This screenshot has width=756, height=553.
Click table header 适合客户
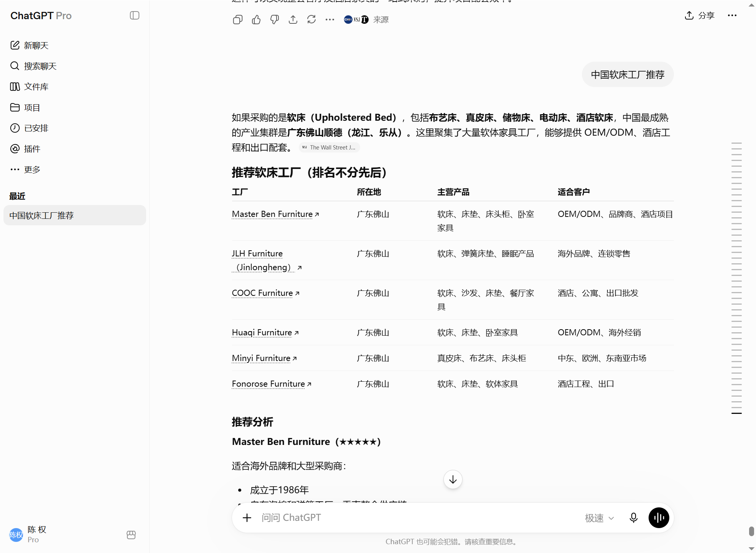[x=574, y=192]
